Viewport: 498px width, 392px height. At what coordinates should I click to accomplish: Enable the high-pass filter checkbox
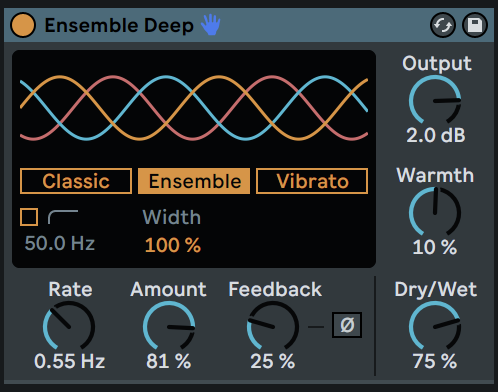(29, 217)
